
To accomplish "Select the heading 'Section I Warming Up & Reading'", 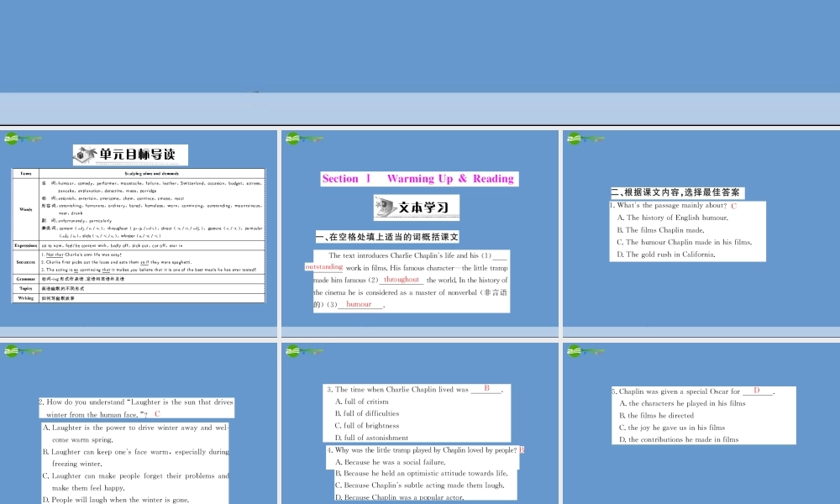I will [418, 178].
